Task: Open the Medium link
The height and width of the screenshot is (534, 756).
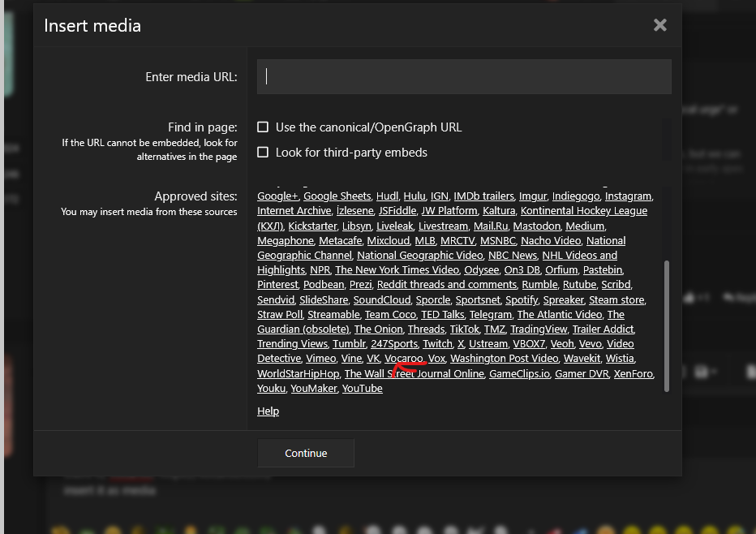Action: (585, 226)
